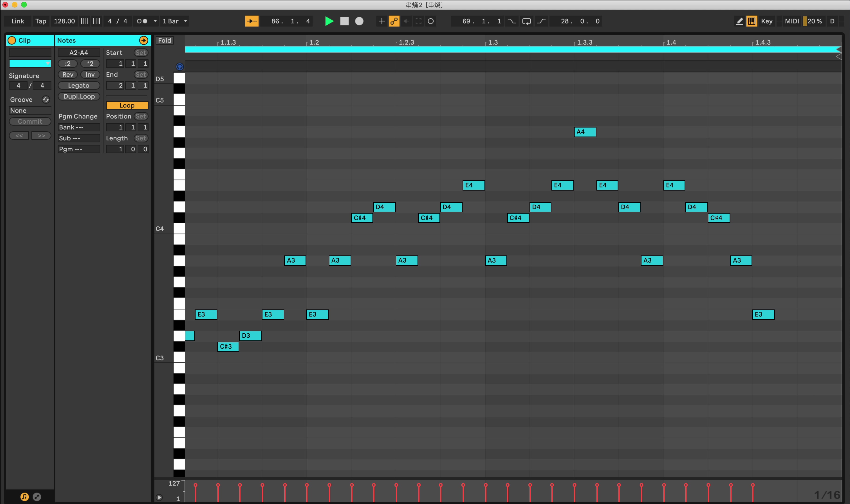Click the Dupl.Loop button
The height and width of the screenshot is (504, 850).
[79, 96]
